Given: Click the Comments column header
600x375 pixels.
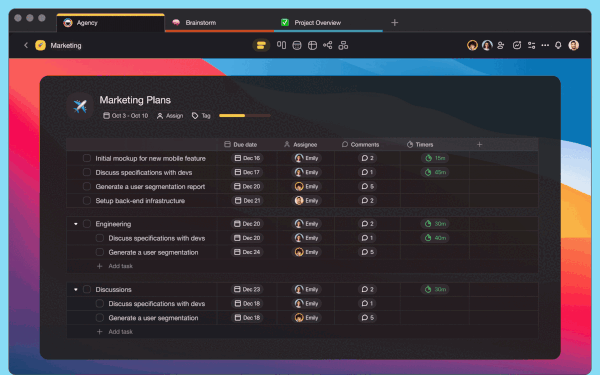Looking at the screenshot, I should [x=360, y=144].
